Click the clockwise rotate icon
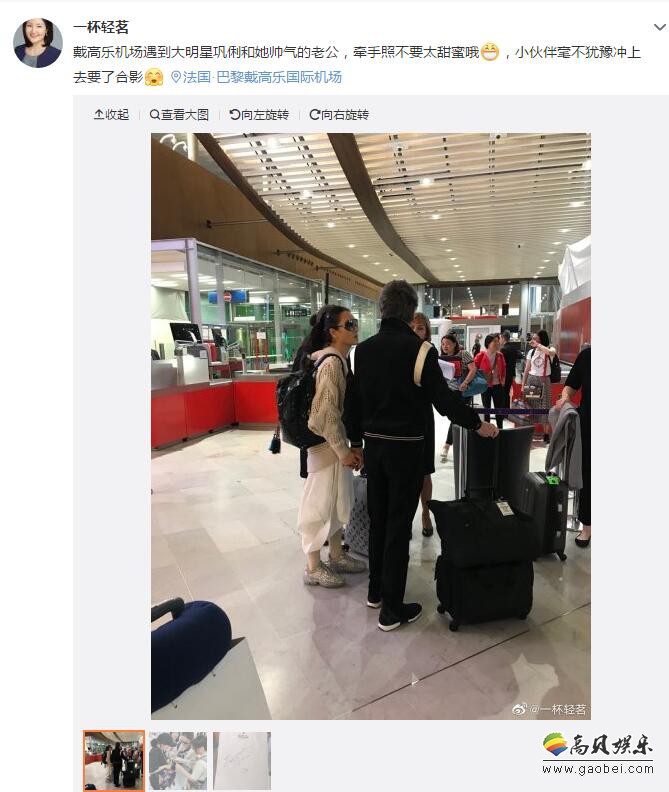This screenshot has width=669, height=792. coord(314,115)
